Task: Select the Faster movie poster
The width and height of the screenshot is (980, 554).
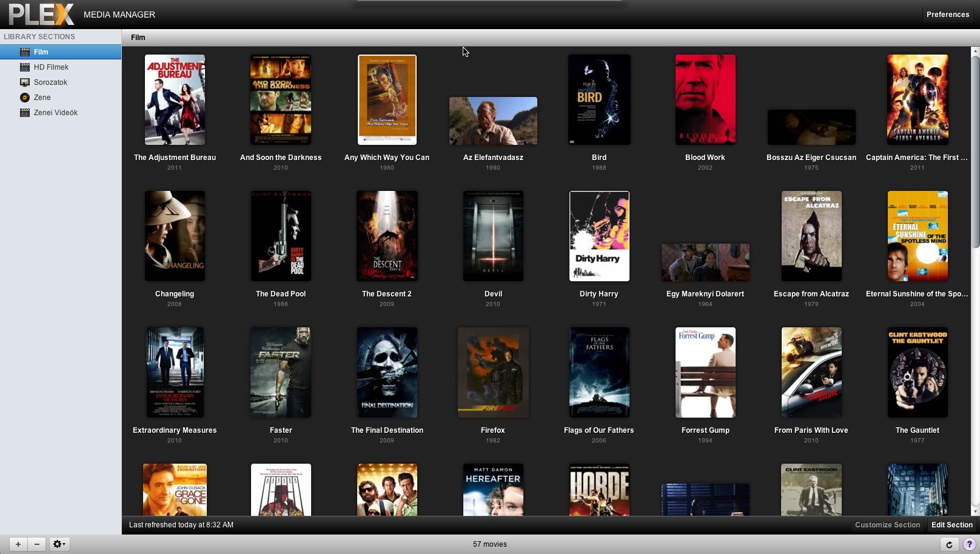Action: tap(281, 372)
